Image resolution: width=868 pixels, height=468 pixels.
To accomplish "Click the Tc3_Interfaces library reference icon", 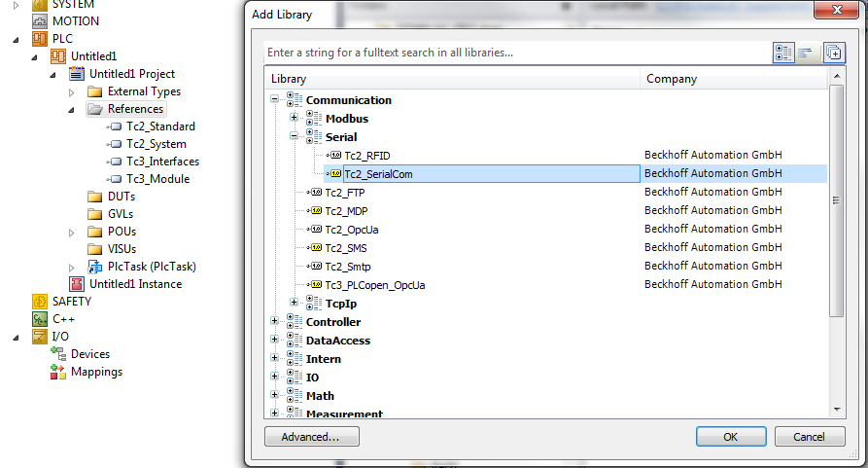I will point(115,162).
